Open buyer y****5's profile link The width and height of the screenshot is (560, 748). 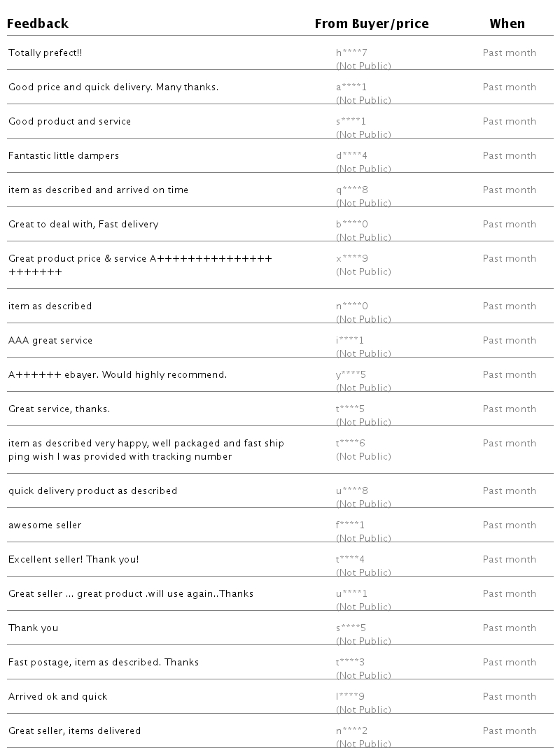pos(351,375)
